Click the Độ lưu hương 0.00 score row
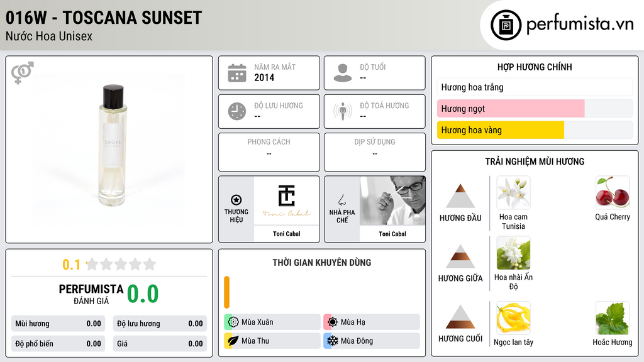The height and width of the screenshot is (362, 644). 160,324
